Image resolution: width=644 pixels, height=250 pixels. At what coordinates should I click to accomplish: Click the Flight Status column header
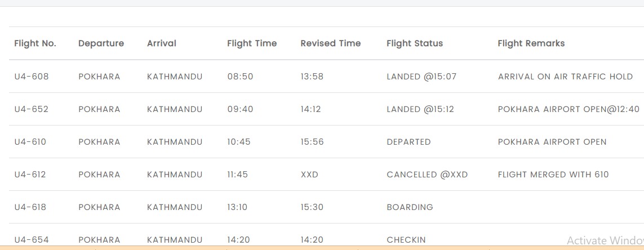(x=415, y=43)
